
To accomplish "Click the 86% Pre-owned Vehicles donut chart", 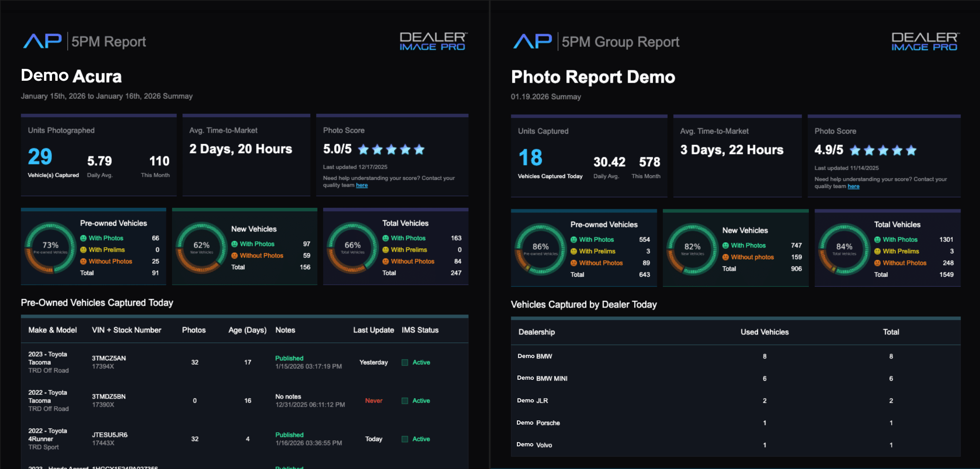I will (541, 249).
